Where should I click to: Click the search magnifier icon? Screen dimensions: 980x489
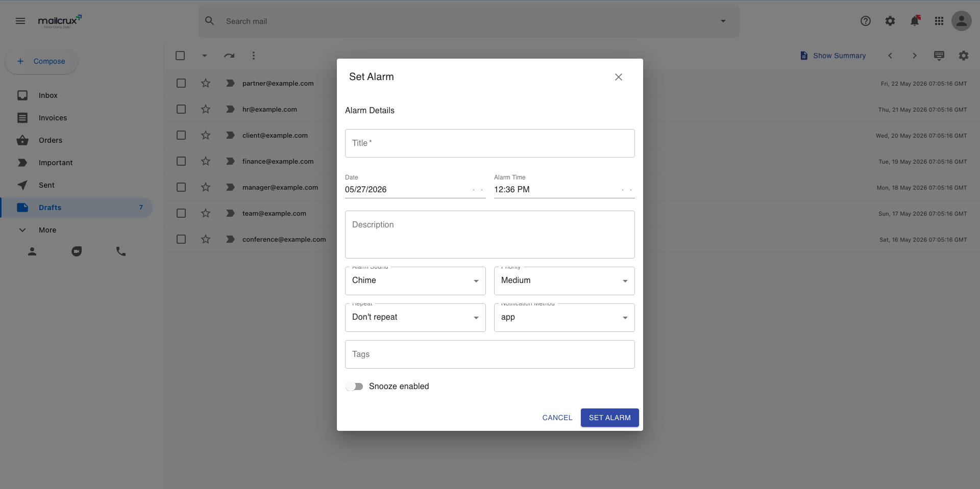click(210, 21)
